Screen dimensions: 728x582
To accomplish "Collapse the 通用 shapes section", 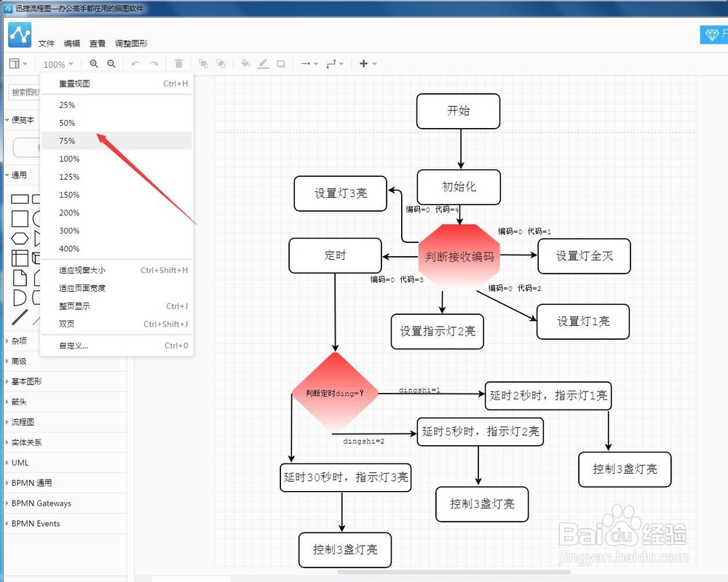I will tap(18, 175).
